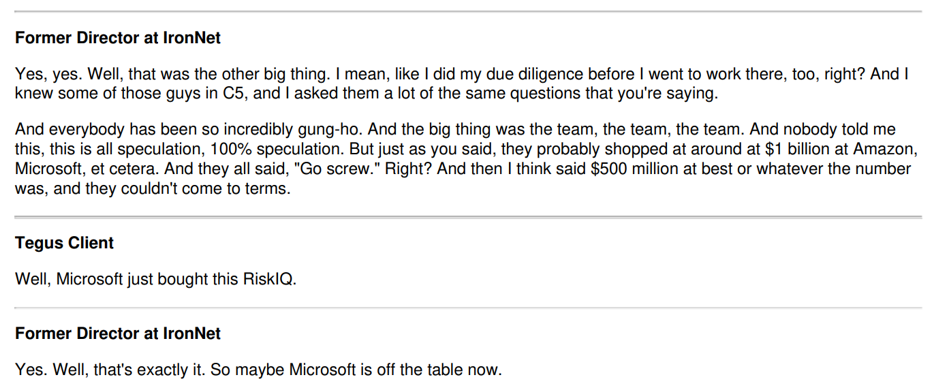Click the Tegus Client speaker heading
The image size is (926, 389).
tap(64, 243)
